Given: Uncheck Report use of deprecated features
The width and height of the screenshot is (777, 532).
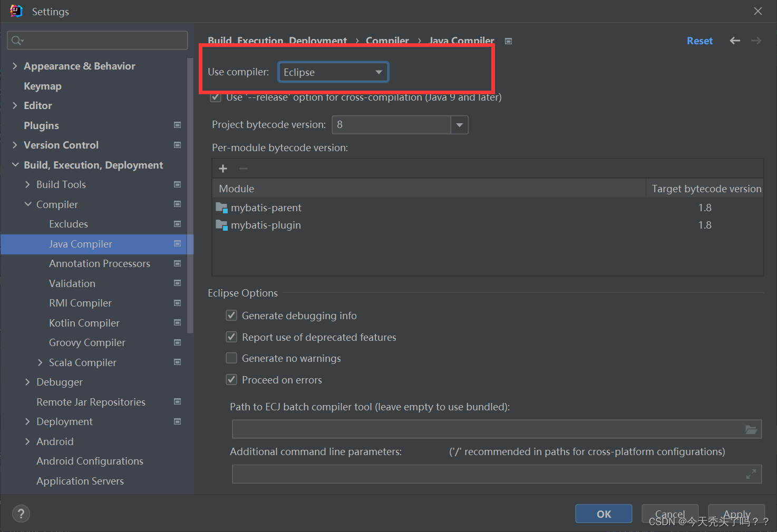Looking at the screenshot, I should click(x=231, y=337).
